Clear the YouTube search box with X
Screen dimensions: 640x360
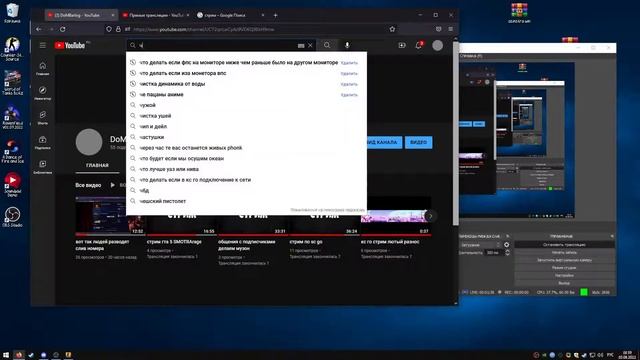pos(310,45)
